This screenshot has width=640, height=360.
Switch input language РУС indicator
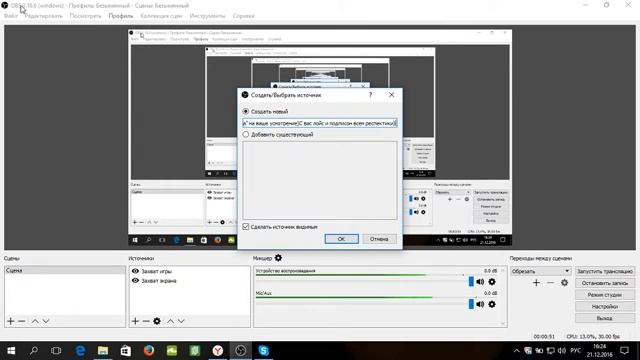(576, 351)
